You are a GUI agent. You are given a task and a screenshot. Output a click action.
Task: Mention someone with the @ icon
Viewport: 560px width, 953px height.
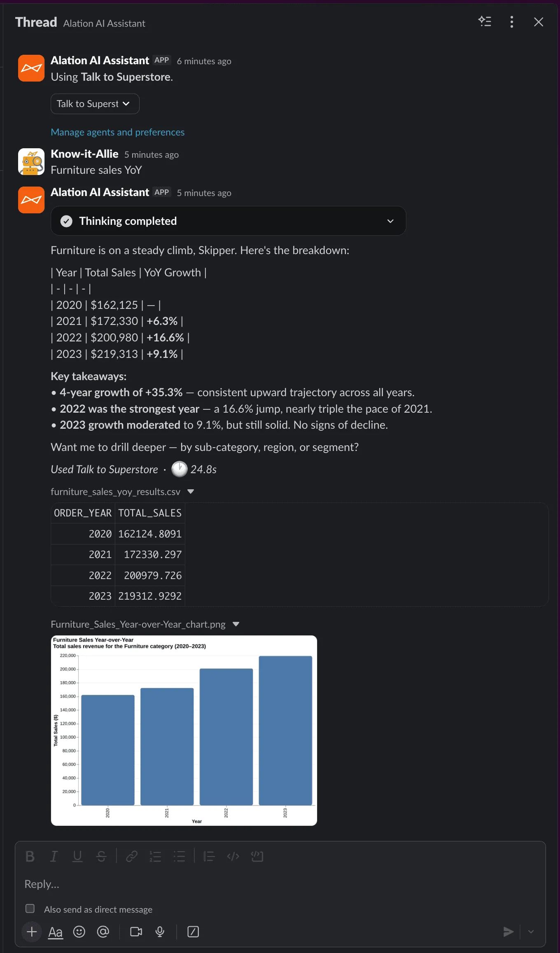103,932
